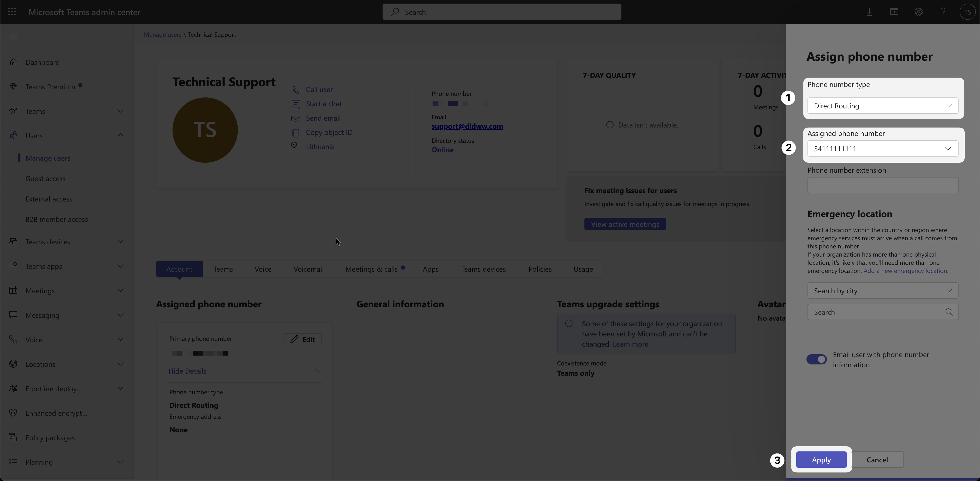This screenshot has width=980, height=481.
Task: Click the Teams people icon in sidebar
Action: (x=13, y=111)
